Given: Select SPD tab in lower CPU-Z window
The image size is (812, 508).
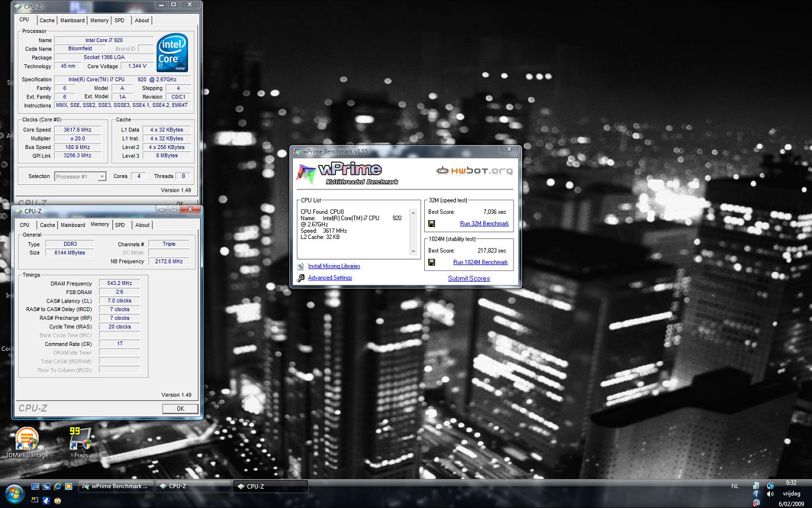Looking at the screenshot, I should pyautogui.click(x=120, y=225).
